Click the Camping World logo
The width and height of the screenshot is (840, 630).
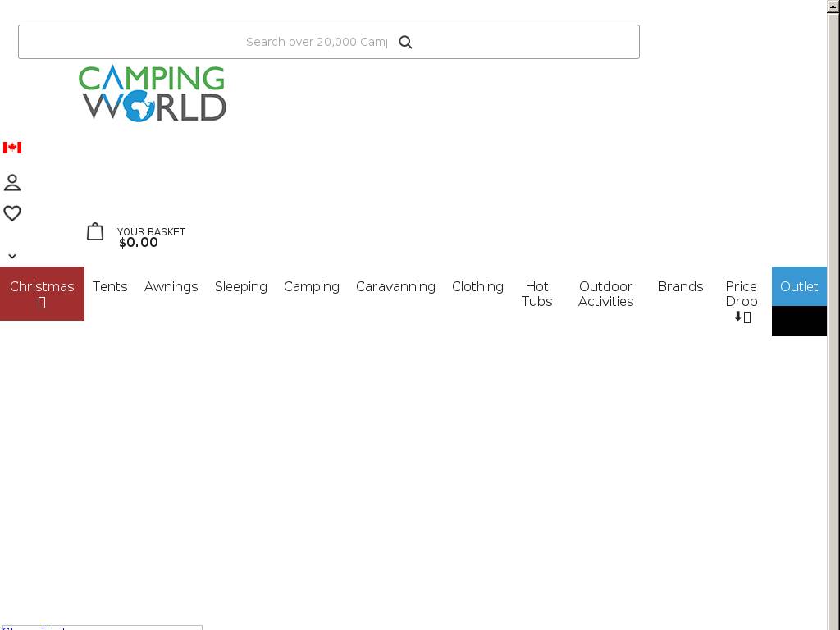(153, 94)
